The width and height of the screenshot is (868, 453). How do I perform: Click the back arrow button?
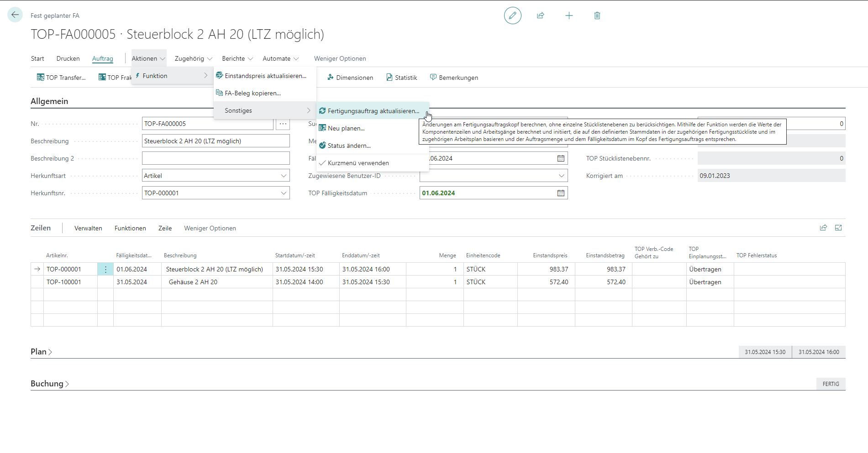[15, 15]
